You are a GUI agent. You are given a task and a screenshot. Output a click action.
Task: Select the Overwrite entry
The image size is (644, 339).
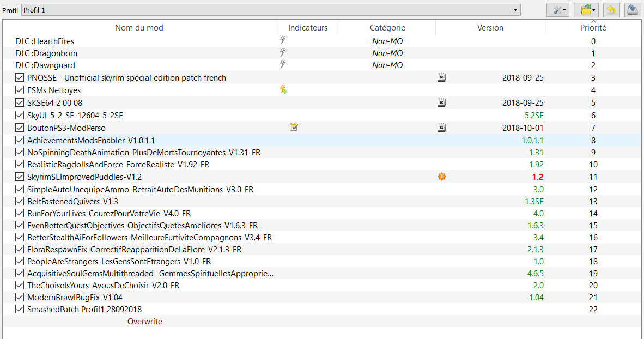click(x=144, y=322)
